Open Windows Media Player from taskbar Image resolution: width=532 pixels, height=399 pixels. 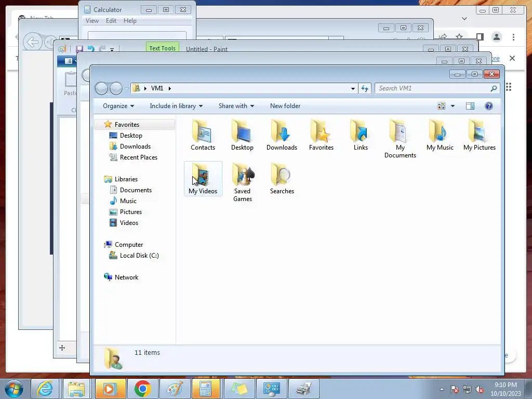110,389
